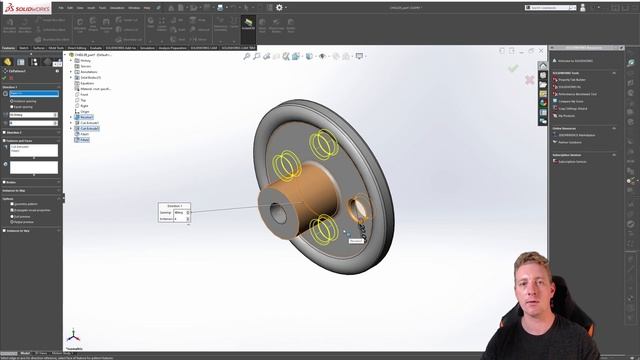Open the FeatureManager design tree tab
640x360 pixels.
[x=7, y=62]
